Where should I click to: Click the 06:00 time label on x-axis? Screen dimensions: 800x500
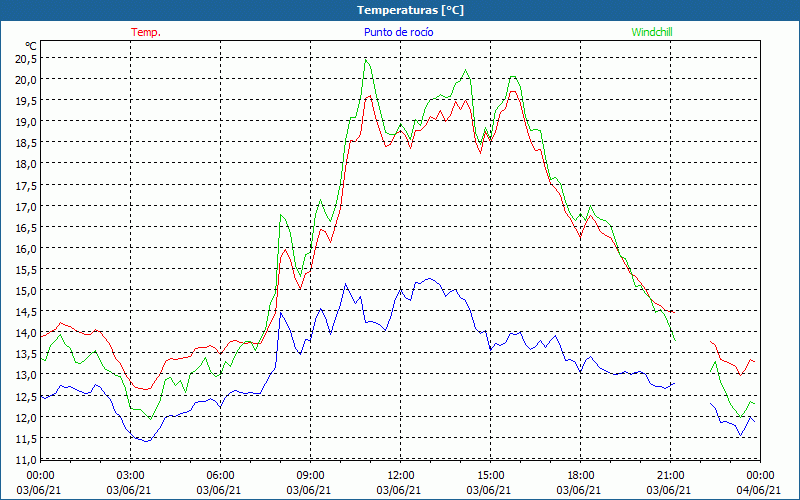pos(220,476)
